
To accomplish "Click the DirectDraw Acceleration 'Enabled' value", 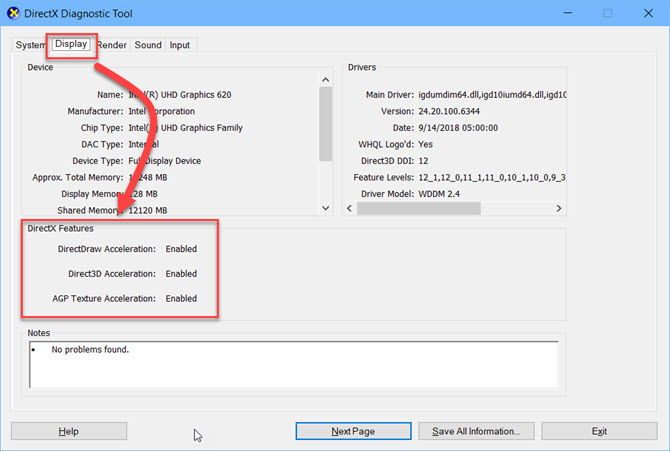I will (181, 249).
